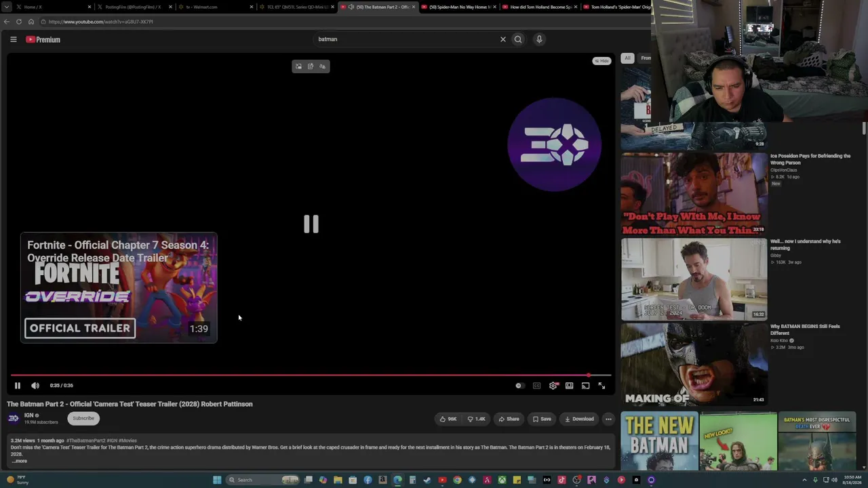Close the Batman Part 2 tab

[x=414, y=7]
